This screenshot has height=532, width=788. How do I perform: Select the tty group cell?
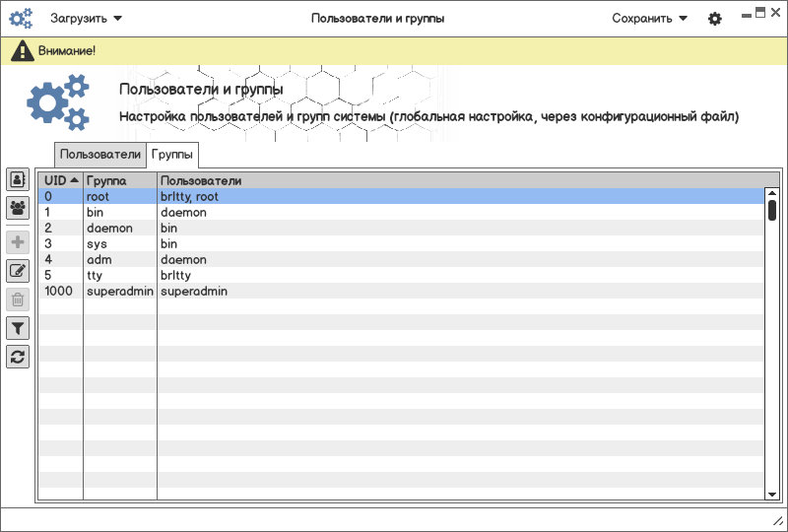[120, 275]
